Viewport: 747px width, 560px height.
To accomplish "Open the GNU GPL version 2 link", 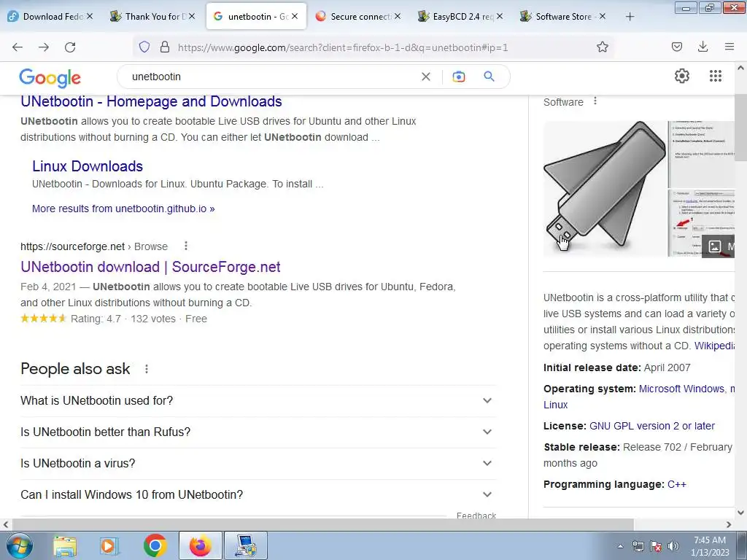I will click(651, 426).
